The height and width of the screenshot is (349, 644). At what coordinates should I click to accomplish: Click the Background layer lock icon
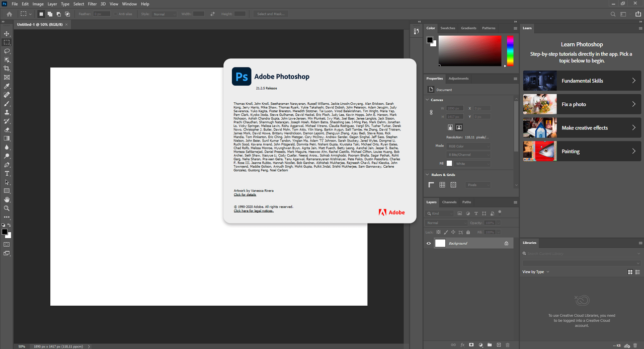point(507,243)
